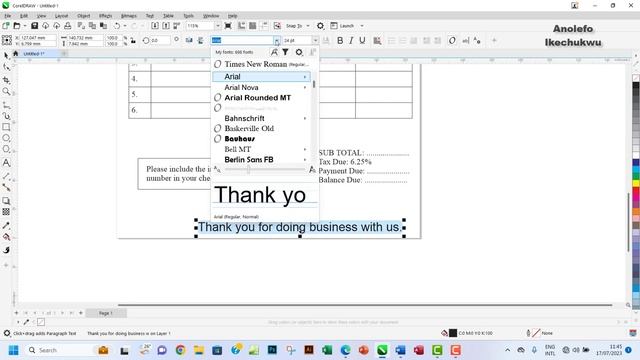Switch to the Page 1 tab
Viewport: 640px width, 360px height.
[105, 313]
